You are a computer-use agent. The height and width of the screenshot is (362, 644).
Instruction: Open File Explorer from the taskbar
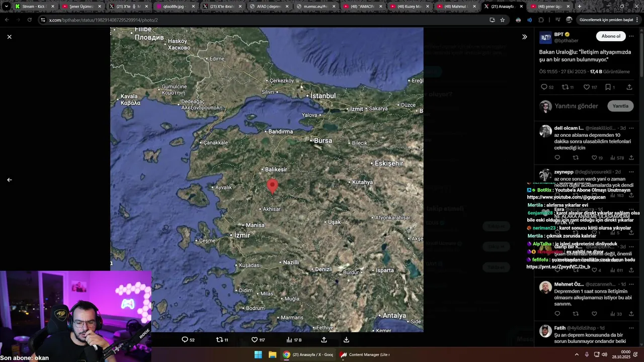[272, 354]
